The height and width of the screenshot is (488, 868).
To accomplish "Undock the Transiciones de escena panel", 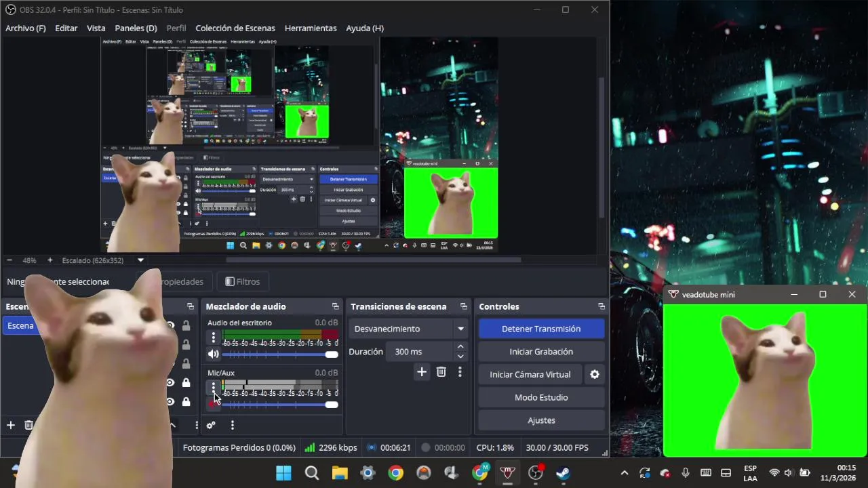I will pyautogui.click(x=464, y=306).
